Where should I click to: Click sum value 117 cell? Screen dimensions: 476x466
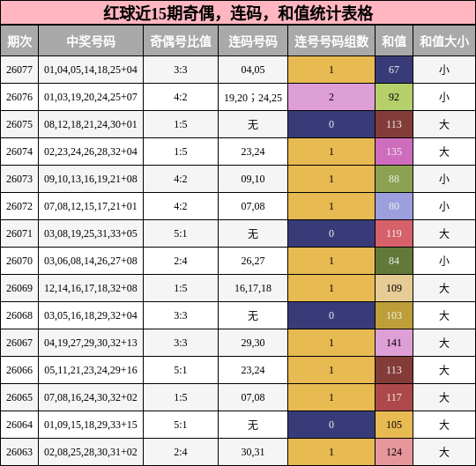pyautogui.click(x=394, y=397)
